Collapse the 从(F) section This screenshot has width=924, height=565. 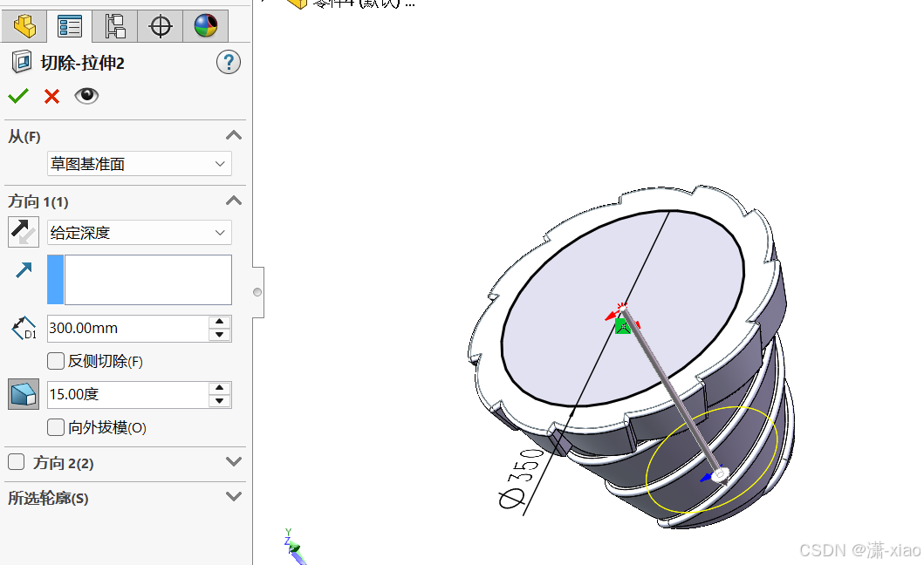pos(234,135)
